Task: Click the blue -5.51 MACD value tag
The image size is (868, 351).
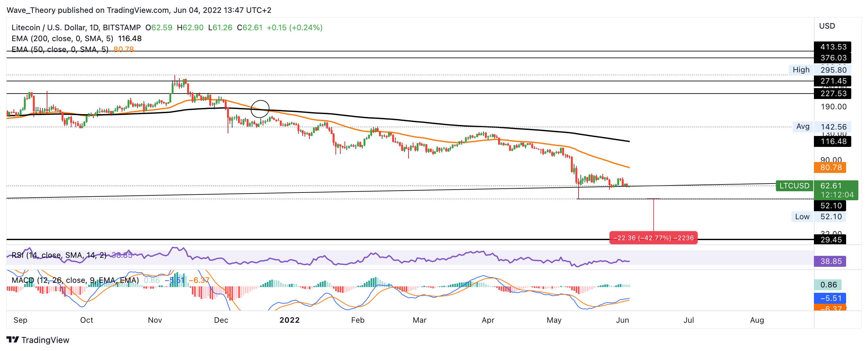Action: [x=830, y=298]
